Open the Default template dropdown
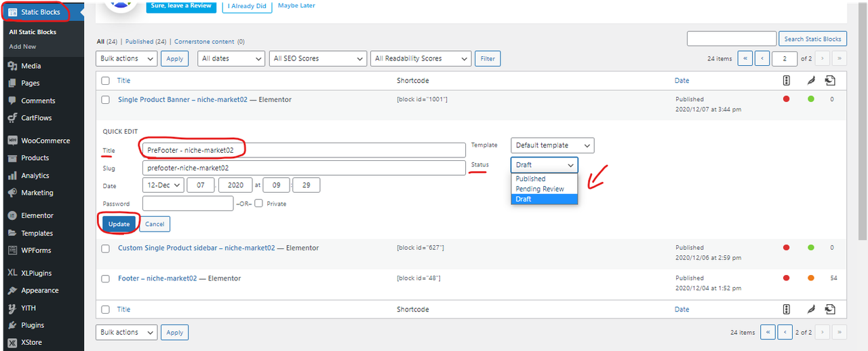Screen dimensions: 868x351 pyautogui.click(x=552, y=145)
